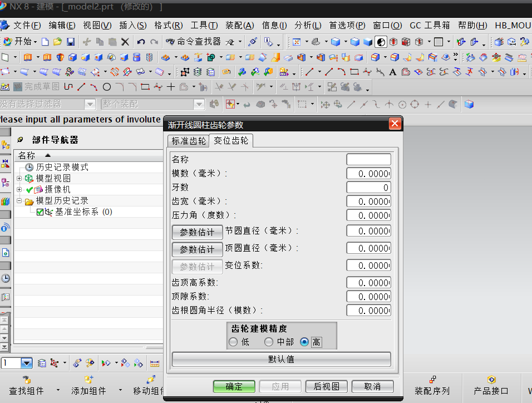Click the 压力角（度数） input field

(369, 215)
